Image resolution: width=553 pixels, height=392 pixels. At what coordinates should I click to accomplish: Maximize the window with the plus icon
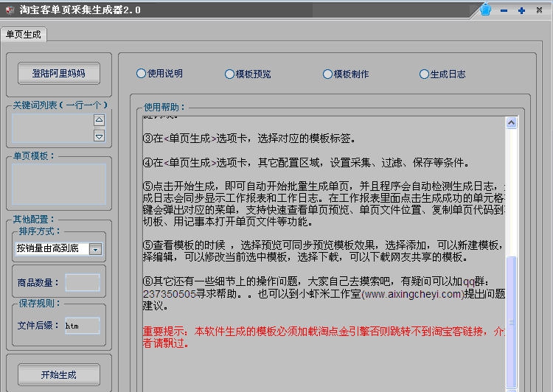tap(521, 10)
